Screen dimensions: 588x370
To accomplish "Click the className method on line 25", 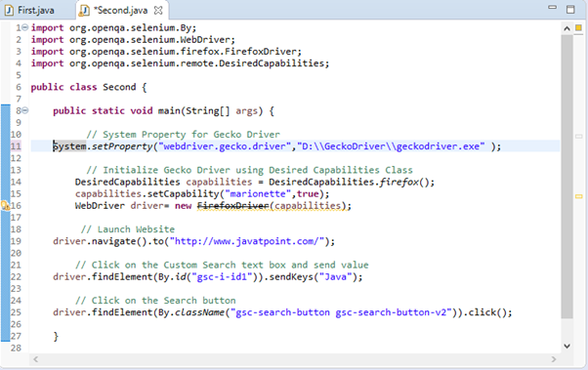I will [199, 312].
